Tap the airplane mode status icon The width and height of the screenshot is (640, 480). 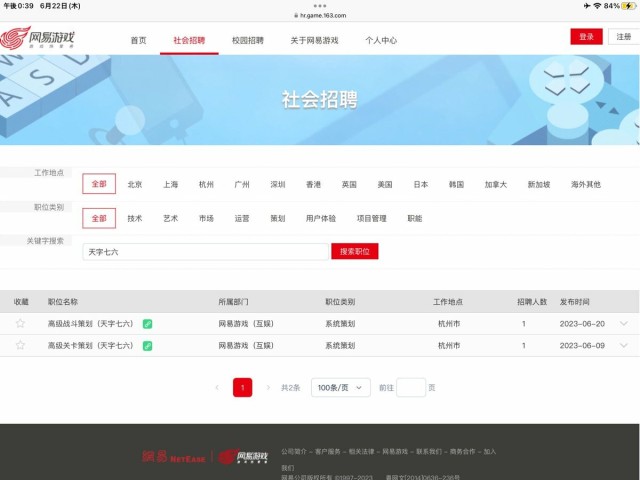tap(587, 6)
